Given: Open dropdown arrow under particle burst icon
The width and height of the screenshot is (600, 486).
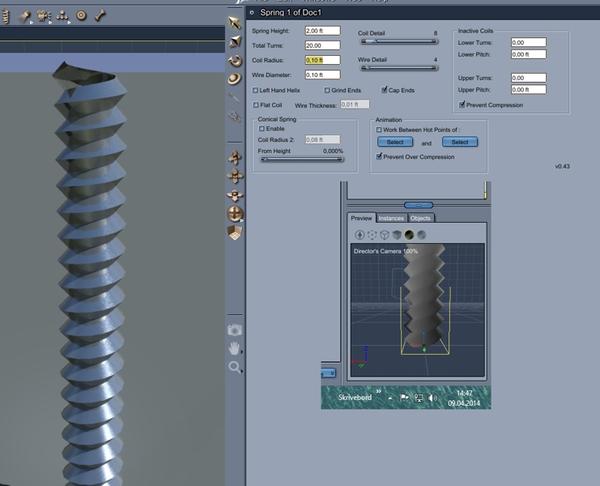Looking at the screenshot, I should tap(50, 23).
